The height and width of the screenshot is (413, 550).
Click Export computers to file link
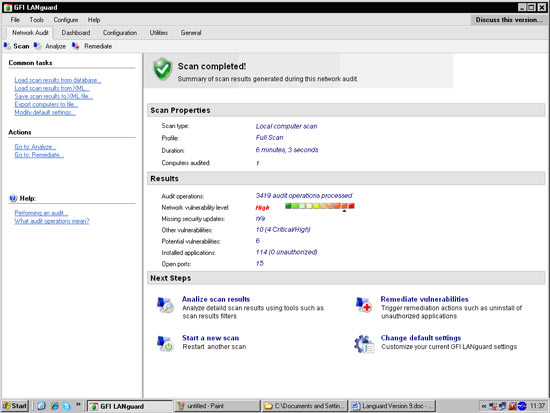click(46, 105)
